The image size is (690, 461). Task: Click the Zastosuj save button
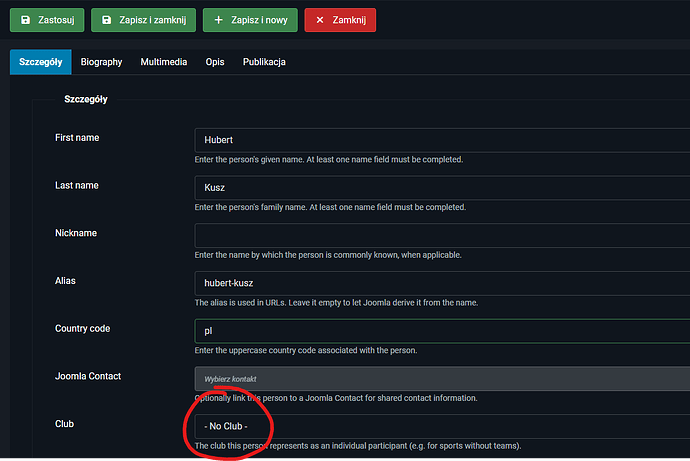(47, 20)
